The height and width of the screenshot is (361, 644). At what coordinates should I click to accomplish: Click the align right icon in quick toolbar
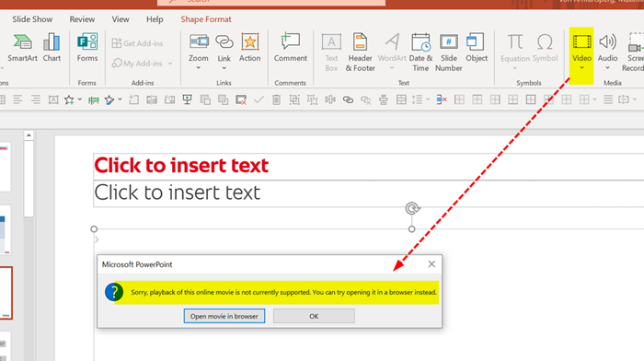point(36,99)
